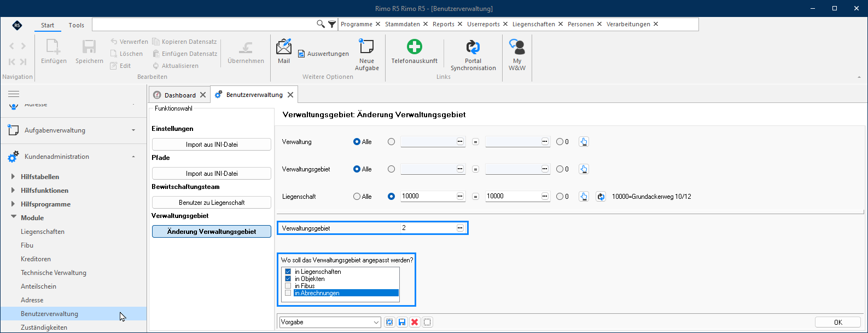Click the save preset disk icon
This screenshot has width=868, height=333.
(402, 322)
